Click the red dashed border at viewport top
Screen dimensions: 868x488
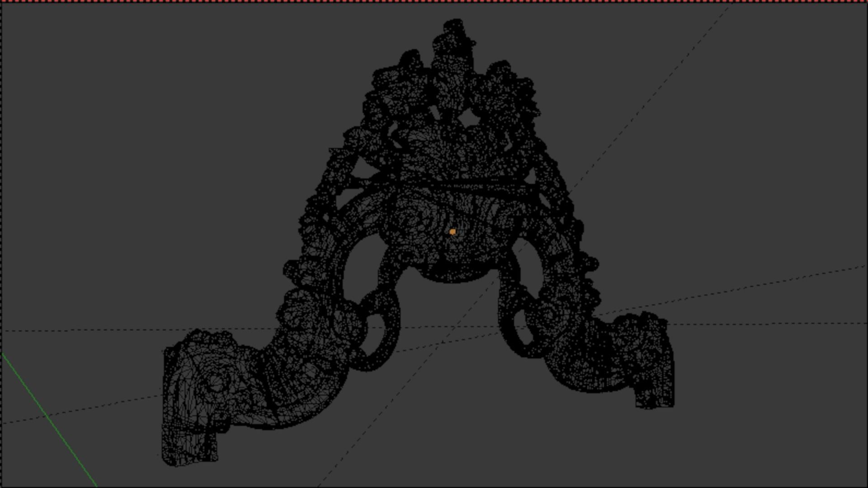click(x=434, y=1)
